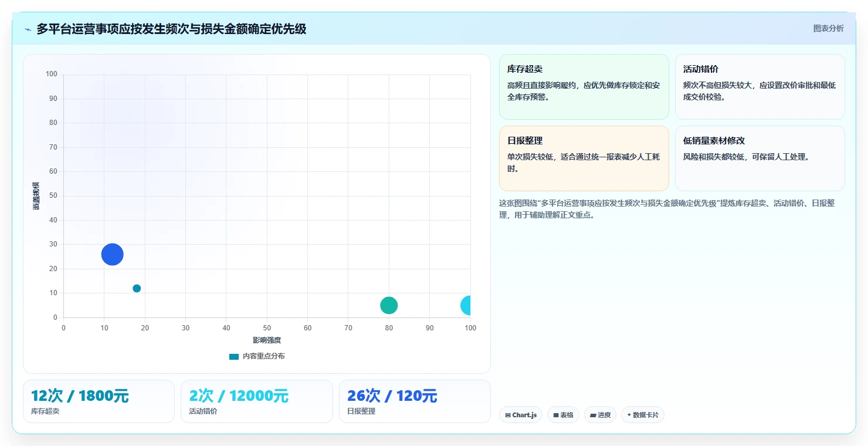Click the 活动错价 label under 2次
868x446 pixels.
[203, 411]
